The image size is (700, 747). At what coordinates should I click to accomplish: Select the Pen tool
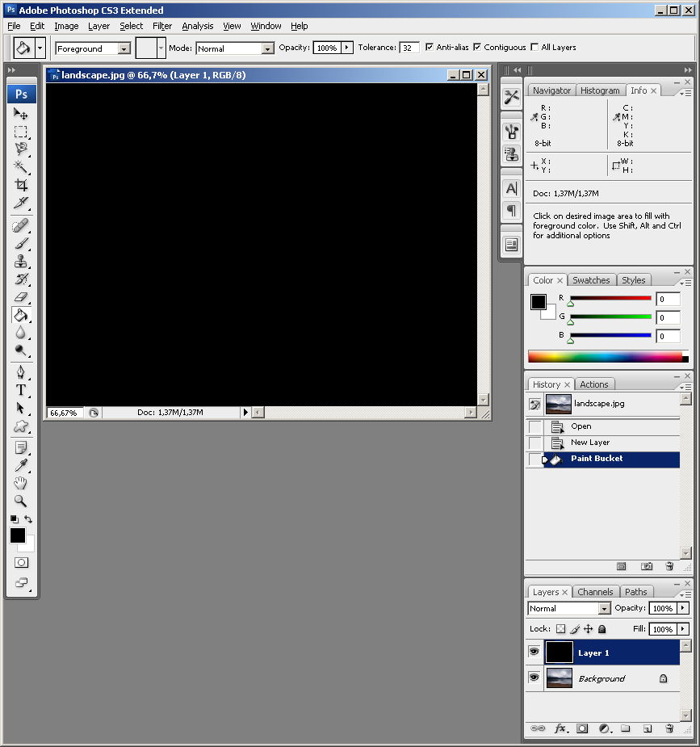pyautogui.click(x=21, y=371)
